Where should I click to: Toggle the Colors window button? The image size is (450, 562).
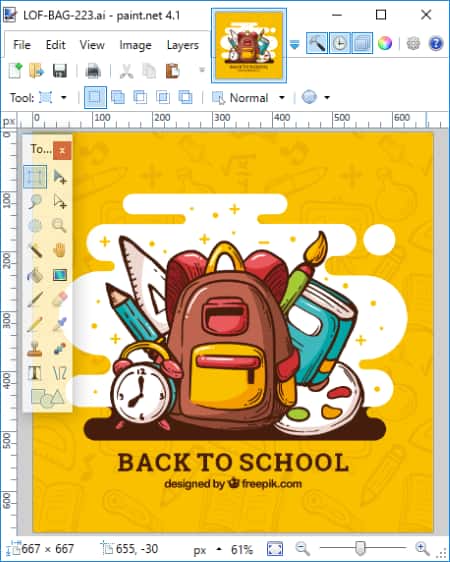coord(384,43)
